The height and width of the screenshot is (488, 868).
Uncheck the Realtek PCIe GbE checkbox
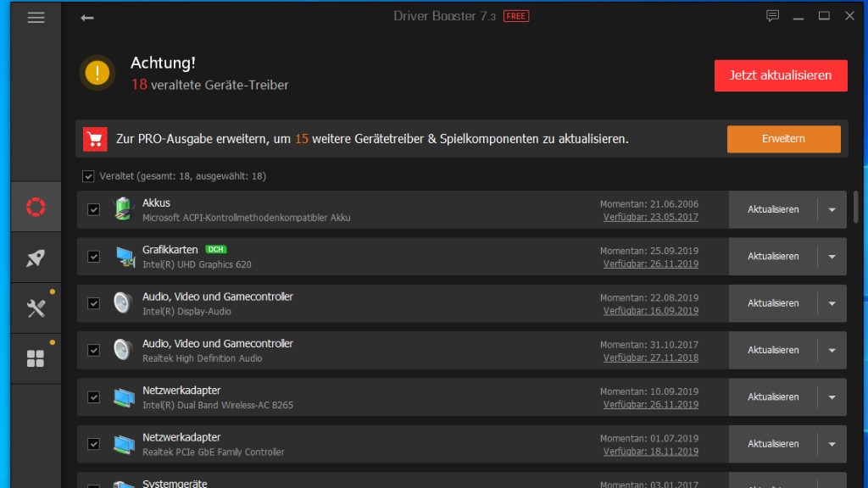[93, 444]
